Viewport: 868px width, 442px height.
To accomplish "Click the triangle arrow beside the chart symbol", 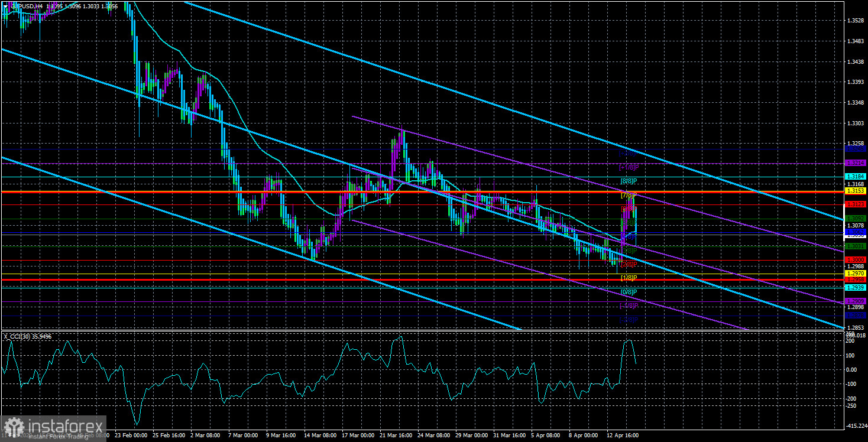I will (x=5, y=6).
